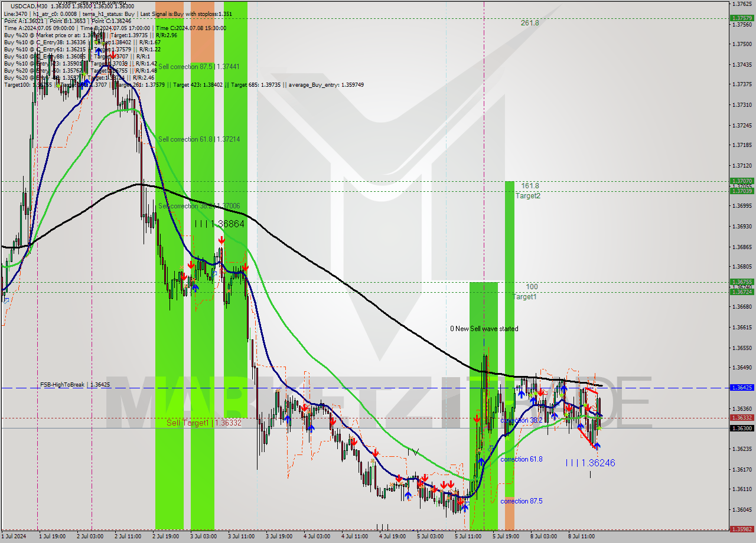This screenshot has width=756, height=543.
Task: Click 'Sell correction 61.8 | 1.37214' label
Action: pyautogui.click(x=199, y=139)
